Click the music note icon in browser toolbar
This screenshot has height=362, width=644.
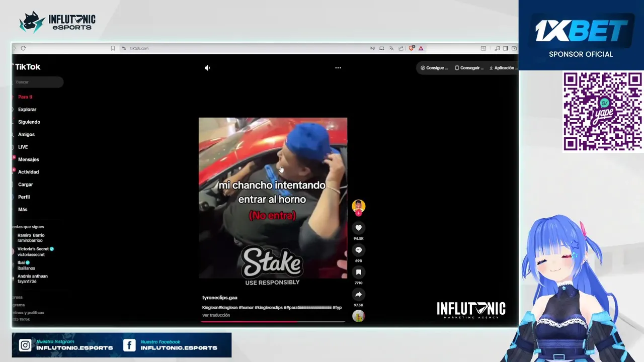tap(497, 48)
